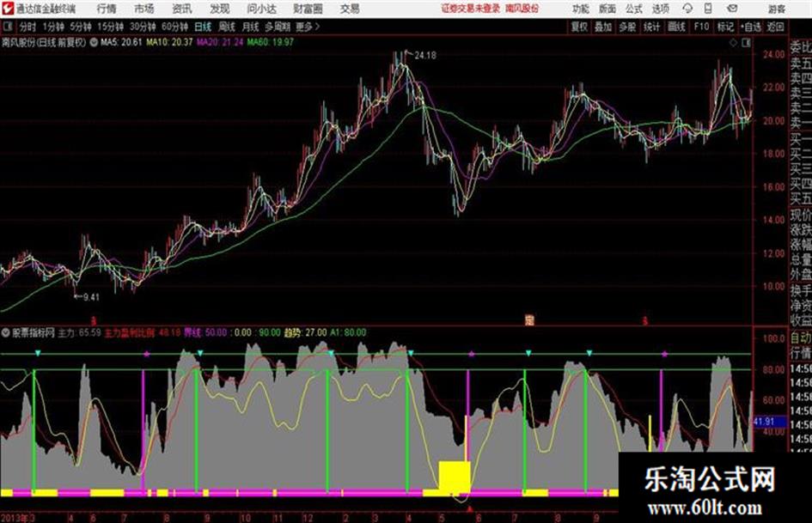Open the 问小达 menu
The image size is (812, 523).
coord(261,9)
